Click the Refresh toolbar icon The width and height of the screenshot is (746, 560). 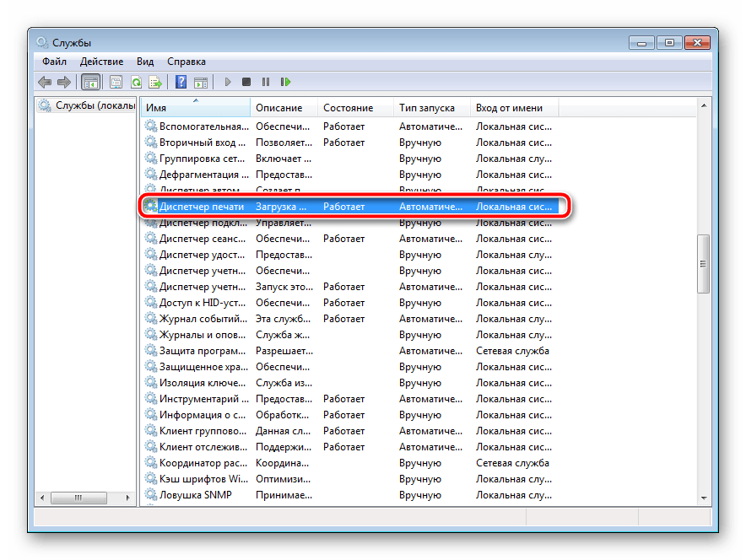136,82
